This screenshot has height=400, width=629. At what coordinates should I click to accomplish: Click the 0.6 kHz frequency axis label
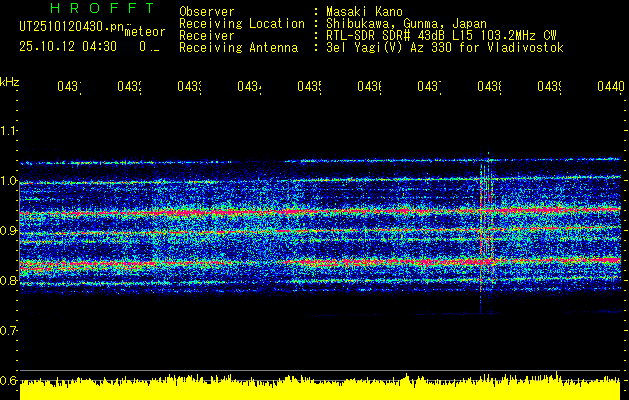click(8, 380)
